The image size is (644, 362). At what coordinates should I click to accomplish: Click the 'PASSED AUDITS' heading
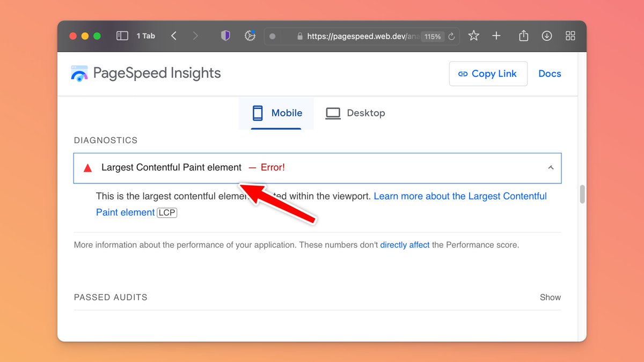click(x=111, y=298)
